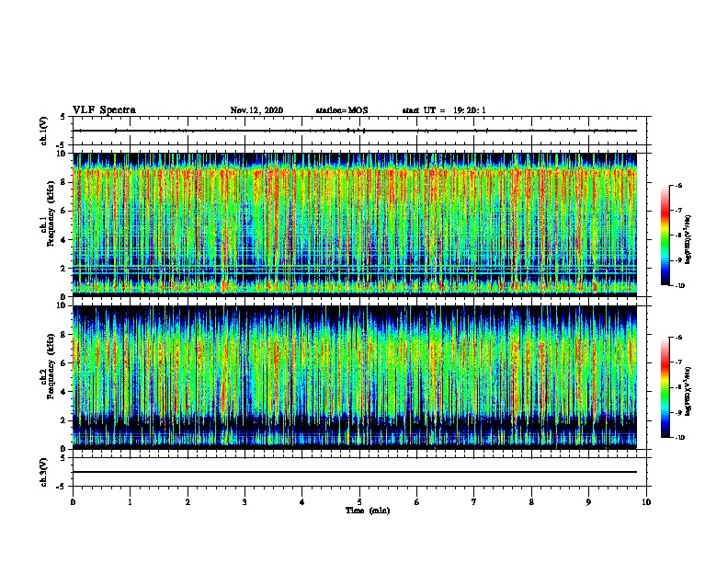
Task: Click time axis tick label "3"
Action: click(x=245, y=502)
